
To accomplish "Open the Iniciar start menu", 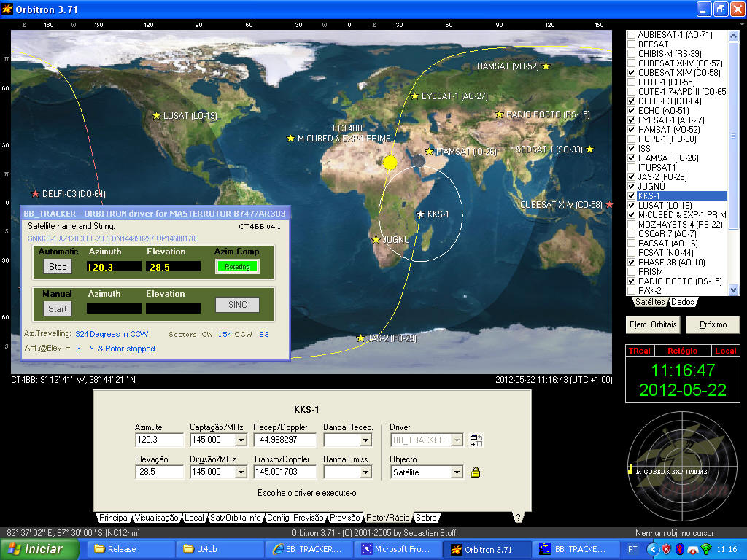I will coord(38,549).
